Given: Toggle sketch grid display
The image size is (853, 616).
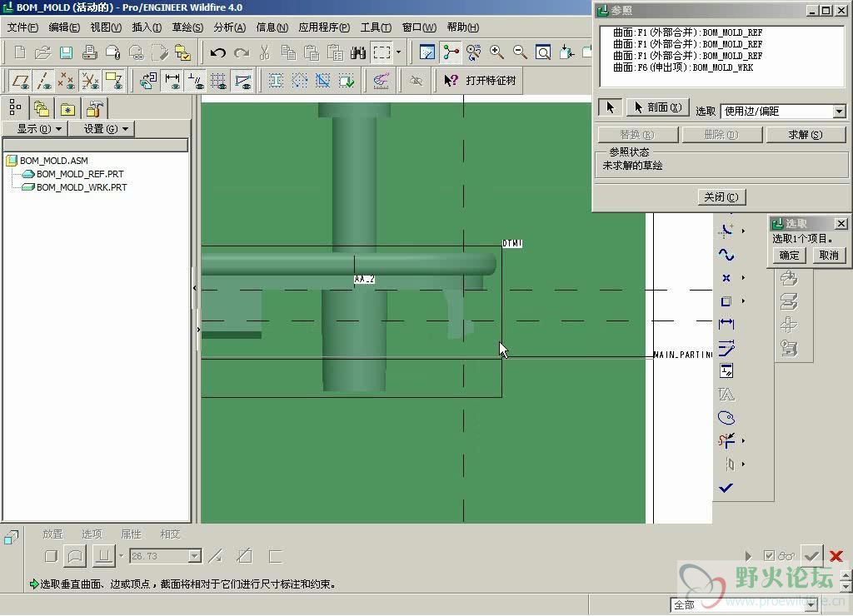Looking at the screenshot, I should pos(219,81).
